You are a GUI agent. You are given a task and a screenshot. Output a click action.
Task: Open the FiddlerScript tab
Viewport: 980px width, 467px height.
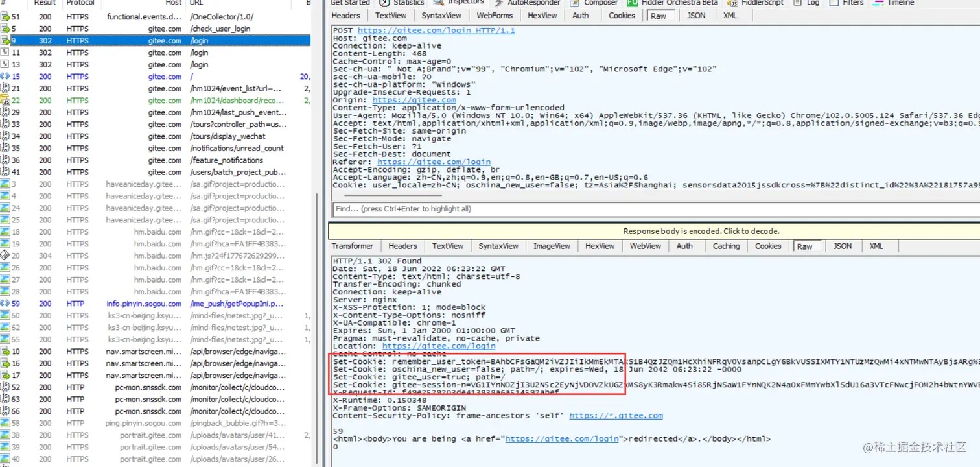[x=756, y=3]
